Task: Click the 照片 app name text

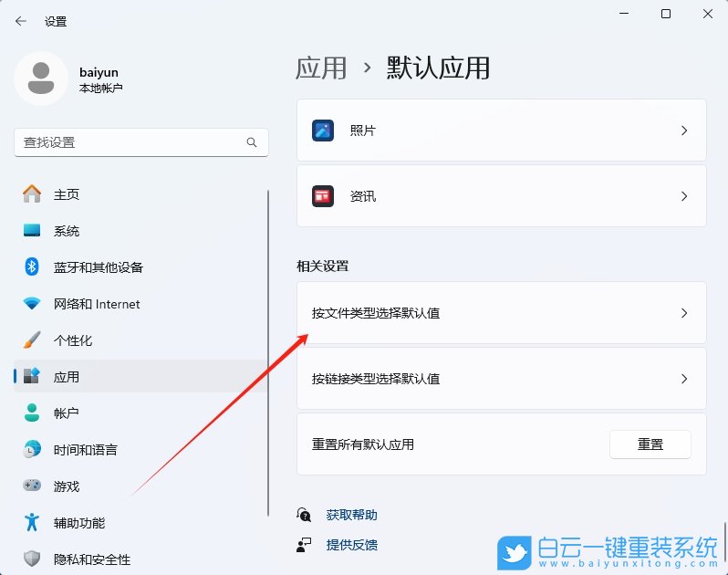Action: pos(362,131)
